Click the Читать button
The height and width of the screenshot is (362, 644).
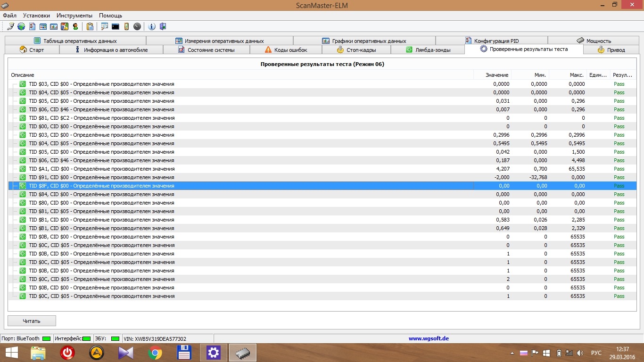32,321
